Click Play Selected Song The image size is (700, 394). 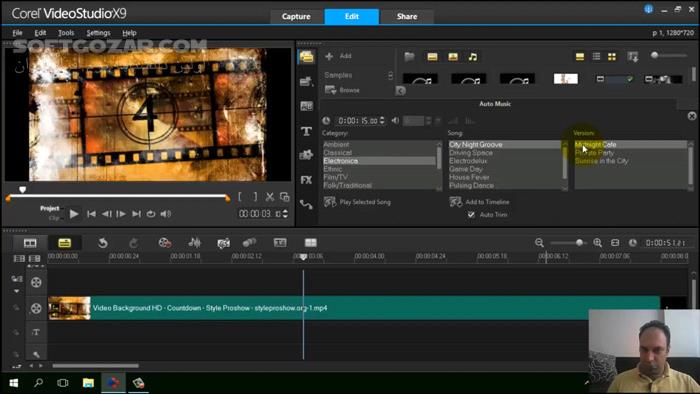(358, 202)
